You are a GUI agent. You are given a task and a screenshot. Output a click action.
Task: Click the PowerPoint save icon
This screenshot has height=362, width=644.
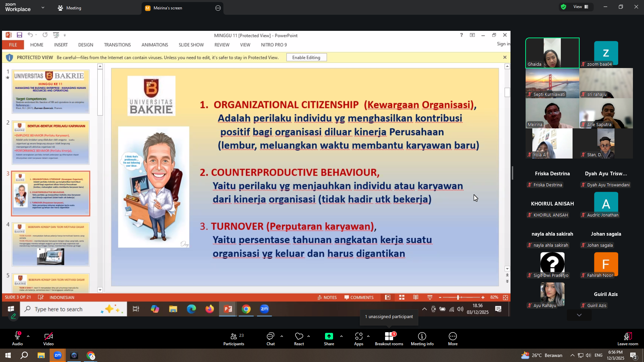point(19,35)
